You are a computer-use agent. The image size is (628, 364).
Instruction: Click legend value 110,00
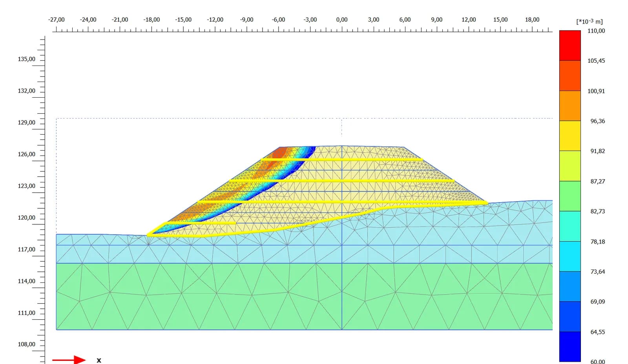tap(596, 31)
